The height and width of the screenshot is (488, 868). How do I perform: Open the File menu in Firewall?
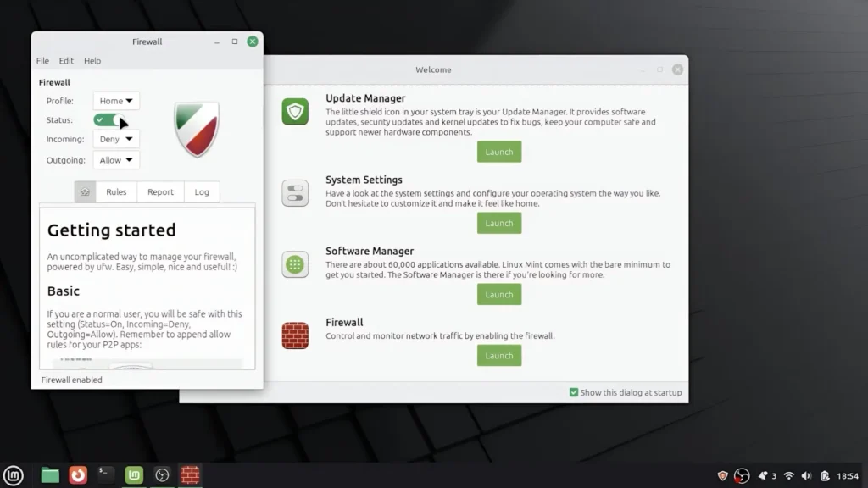pyautogui.click(x=42, y=61)
